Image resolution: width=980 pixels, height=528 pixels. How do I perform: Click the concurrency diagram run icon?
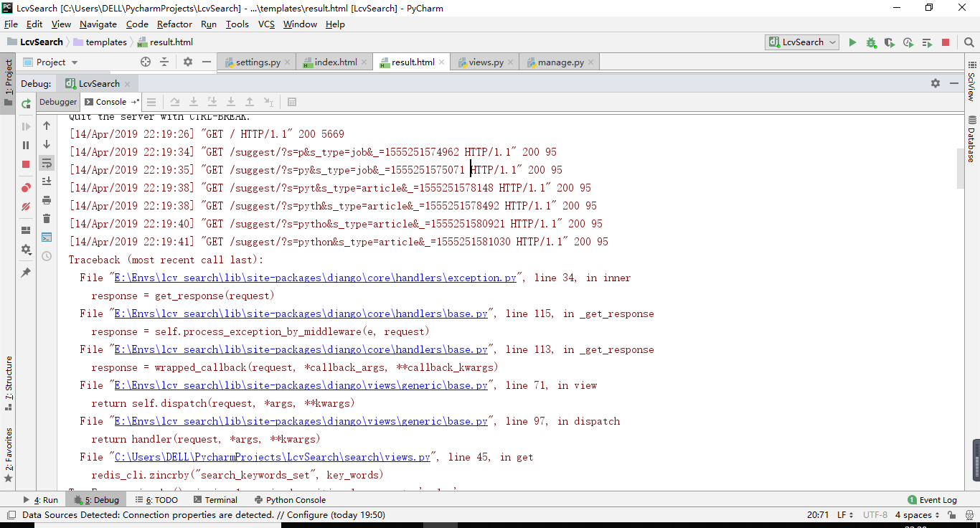pyautogui.click(x=927, y=42)
